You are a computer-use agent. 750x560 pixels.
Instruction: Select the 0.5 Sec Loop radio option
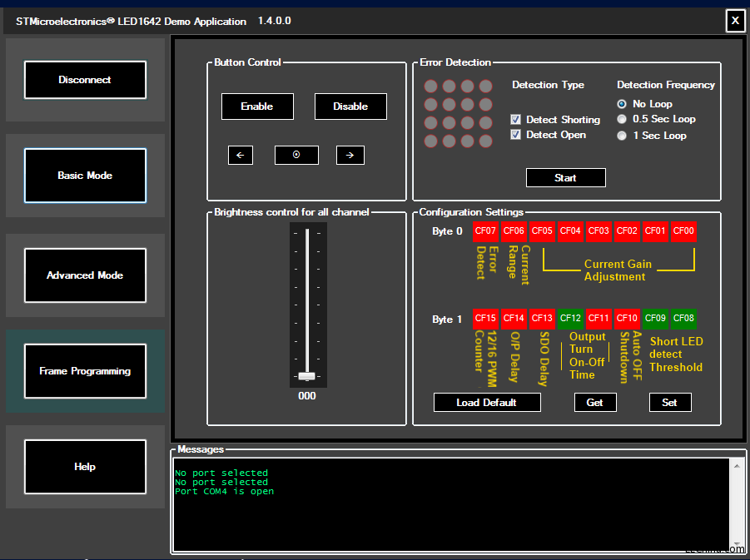click(x=622, y=119)
